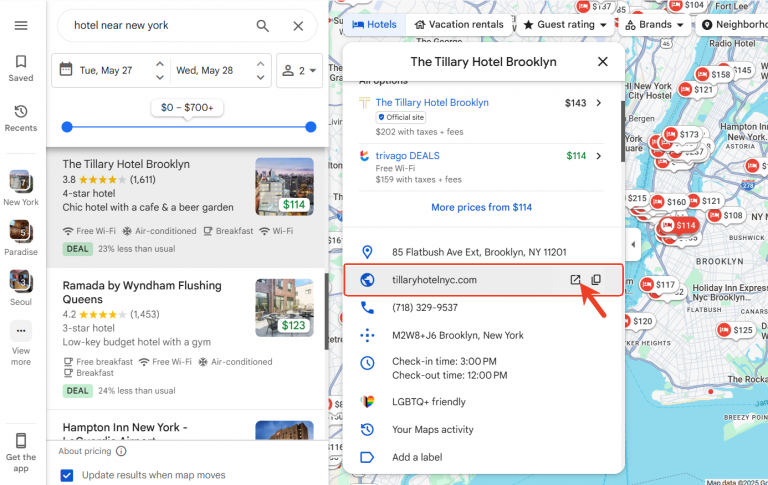Image resolution: width=768 pixels, height=485 pixels.
Task: Increase check-out date with up chevron
Action: [261, 64]
